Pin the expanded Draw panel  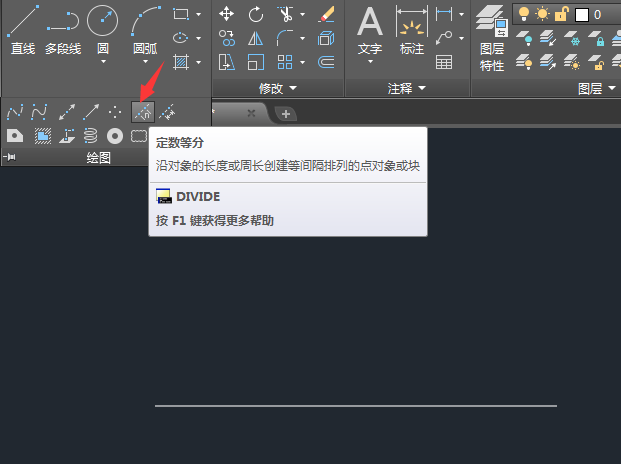(10, 158)
